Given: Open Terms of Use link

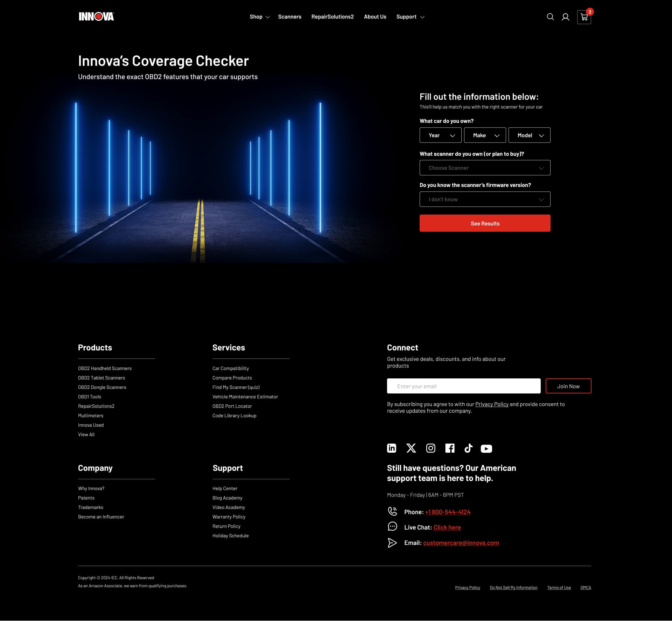Looking at the screenshot, I should point(559,587).
